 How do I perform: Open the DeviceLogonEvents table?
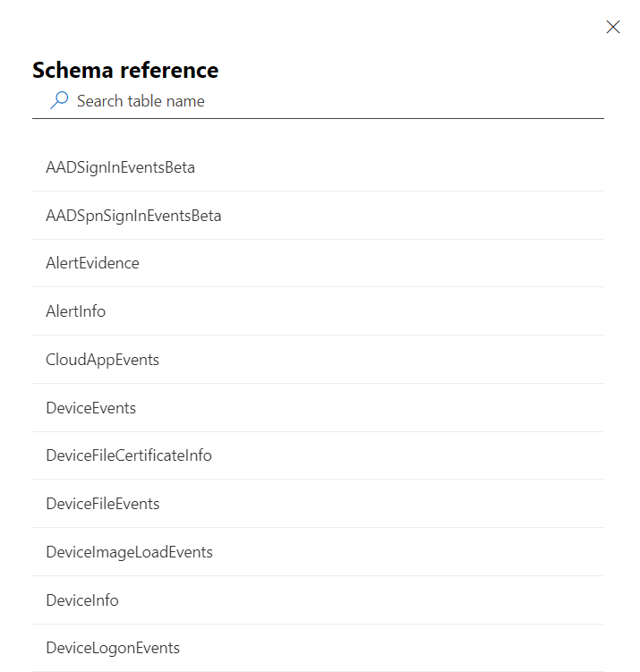113,648
